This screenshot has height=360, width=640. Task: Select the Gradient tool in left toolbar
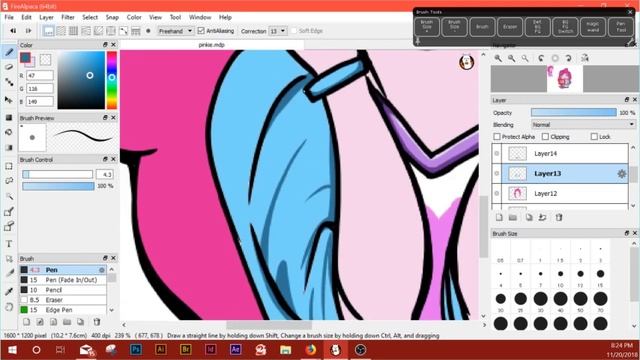(9, 147)
